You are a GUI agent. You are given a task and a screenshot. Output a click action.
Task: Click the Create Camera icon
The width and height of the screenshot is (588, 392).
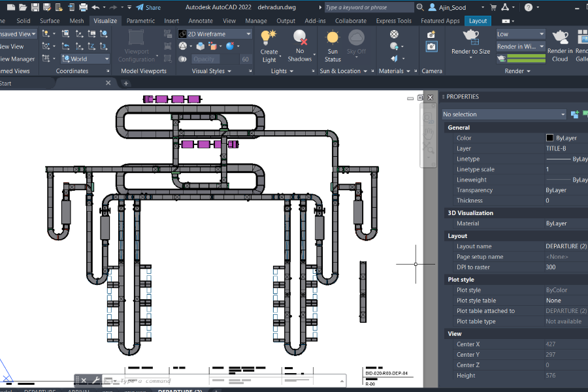[x=431, y=35]
